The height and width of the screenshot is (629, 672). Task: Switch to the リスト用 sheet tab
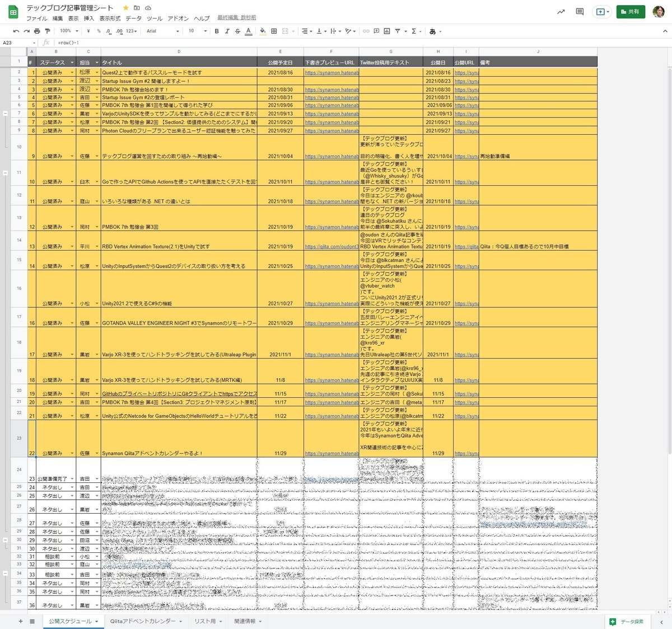[208, 621]
